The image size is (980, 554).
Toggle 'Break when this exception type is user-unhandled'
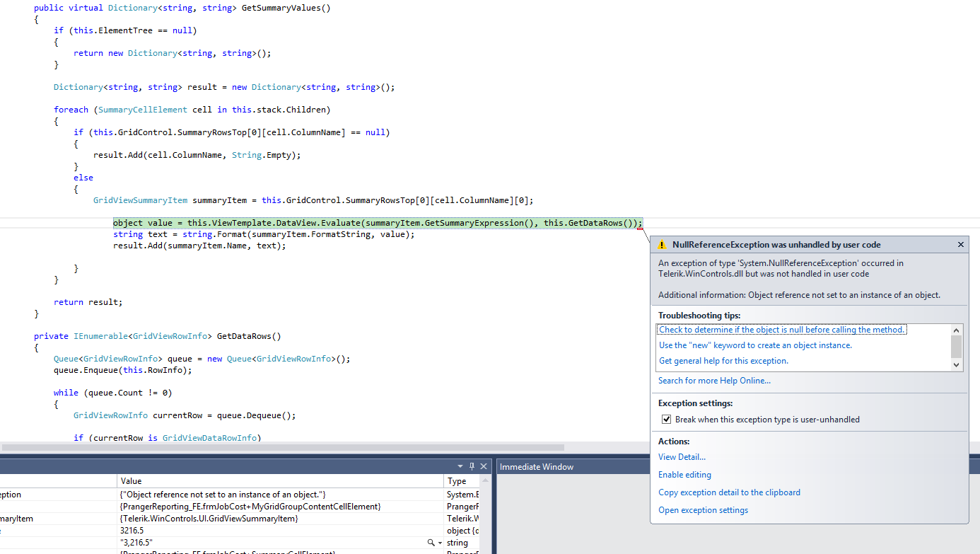coord(666,420)
